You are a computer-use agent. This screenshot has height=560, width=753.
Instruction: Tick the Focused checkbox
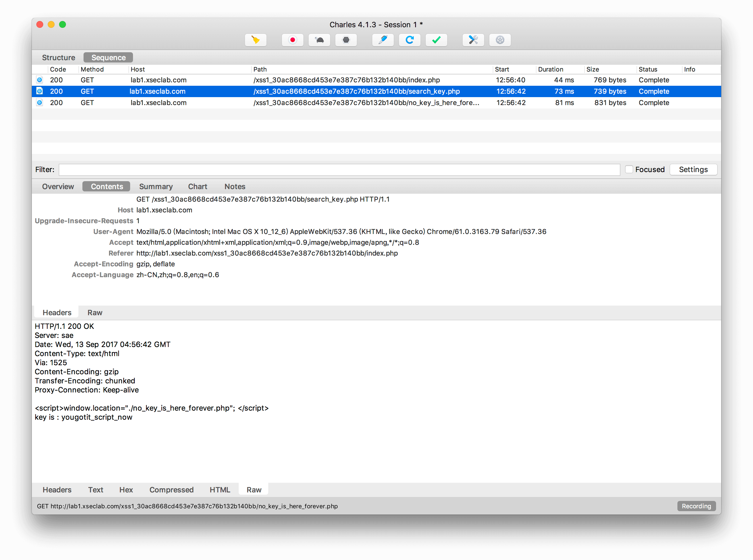[629, 170]
